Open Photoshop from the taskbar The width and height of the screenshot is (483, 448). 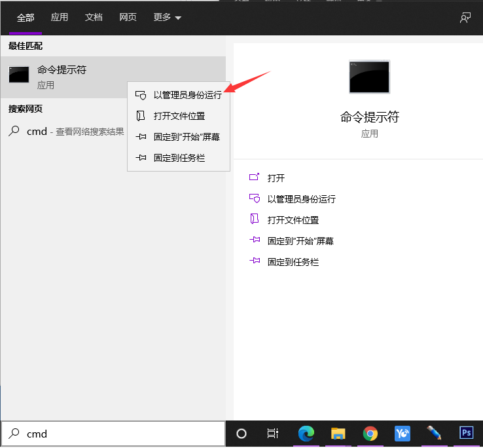[x=467, y=433]
